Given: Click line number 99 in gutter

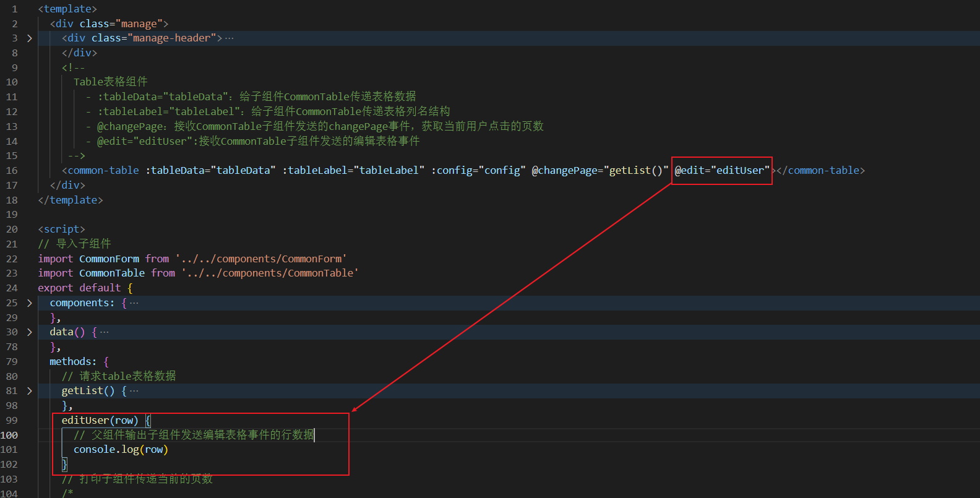Looking at the screenshot, I should click(12, 421).
